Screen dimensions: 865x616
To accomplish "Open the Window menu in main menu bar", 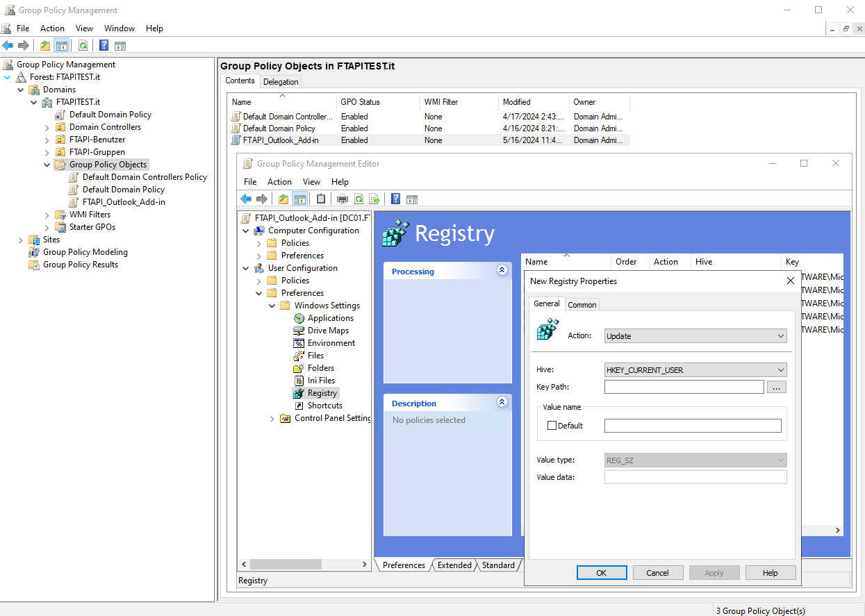I will (x=120, y=28).
